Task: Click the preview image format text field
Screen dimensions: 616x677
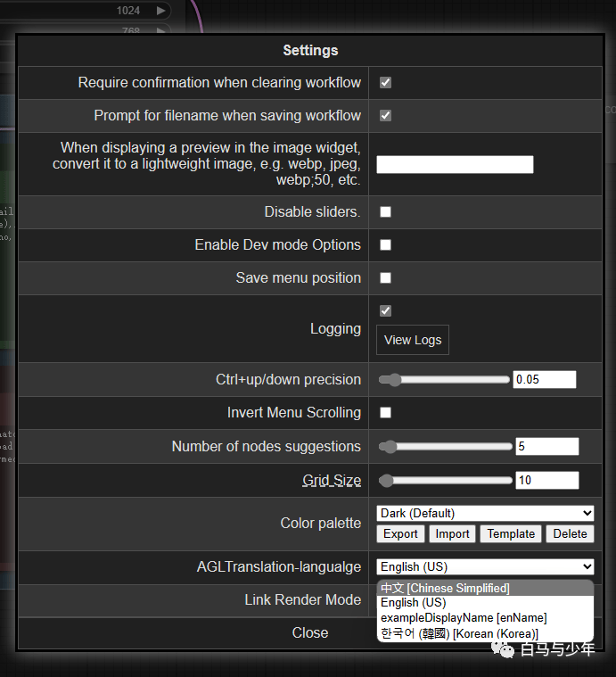Action: (x=455, y=164)
